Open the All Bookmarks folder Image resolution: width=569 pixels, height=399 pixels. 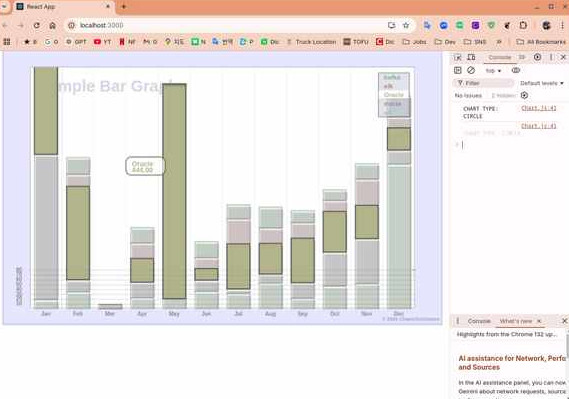click(541, 42)
